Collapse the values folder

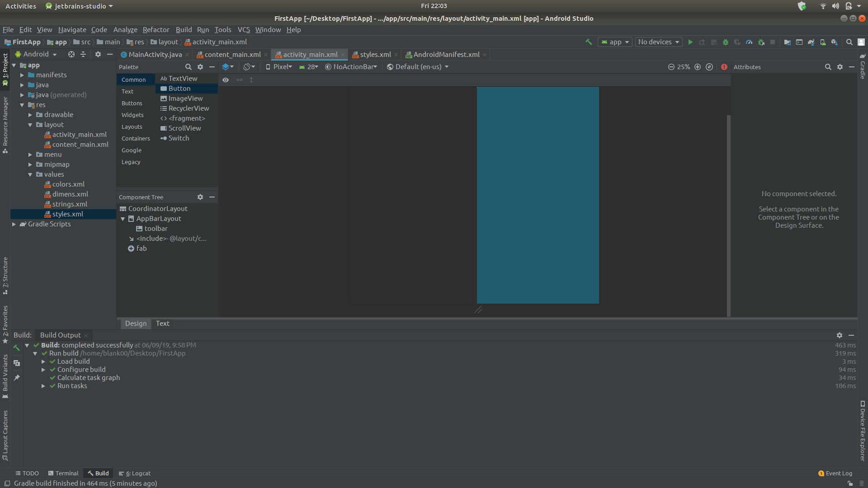click(30, 174)
